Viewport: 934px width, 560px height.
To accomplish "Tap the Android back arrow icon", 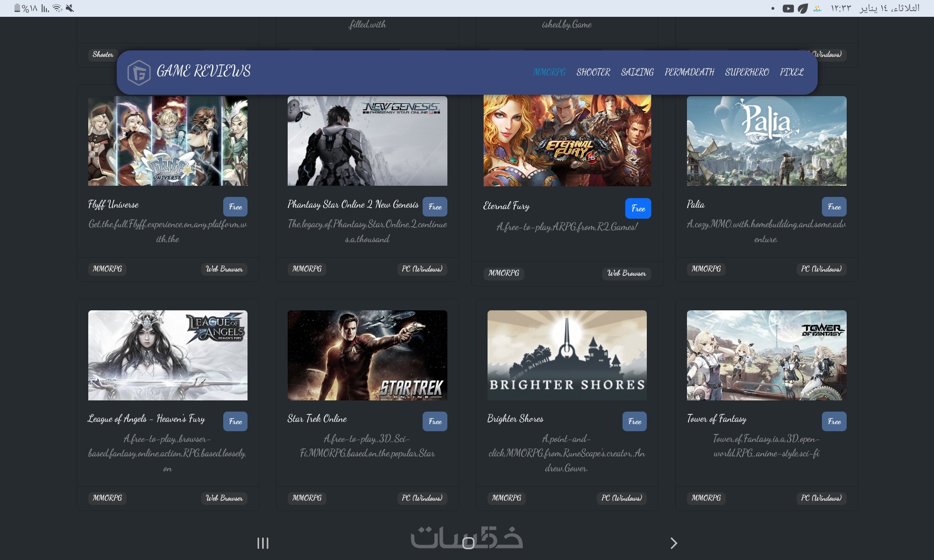I will point(673,543).
